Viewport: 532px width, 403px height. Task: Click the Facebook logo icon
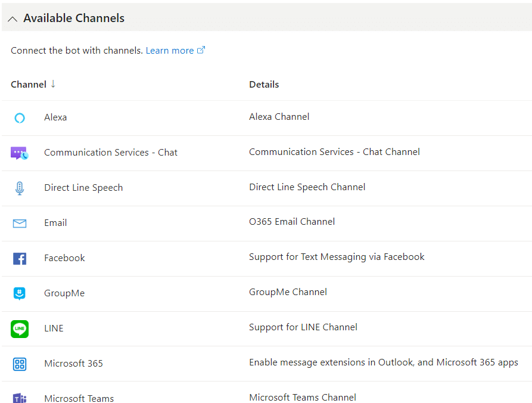[20, 259]
